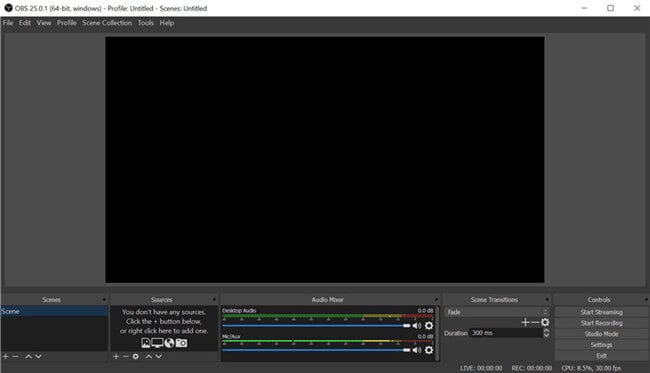Viewport: 650px width, 373px height.
Task: Mute Mic/Aux speaker icon
Action: point(417,350)
